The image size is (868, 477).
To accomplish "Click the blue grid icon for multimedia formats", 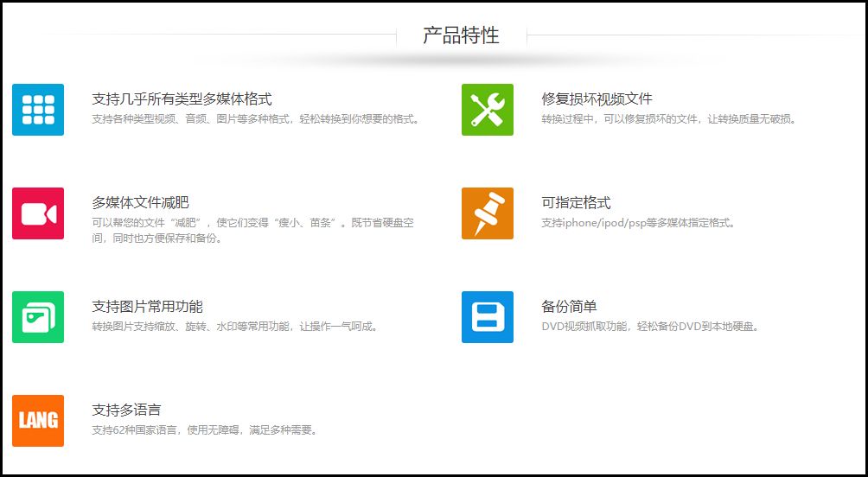I will 38,110.
